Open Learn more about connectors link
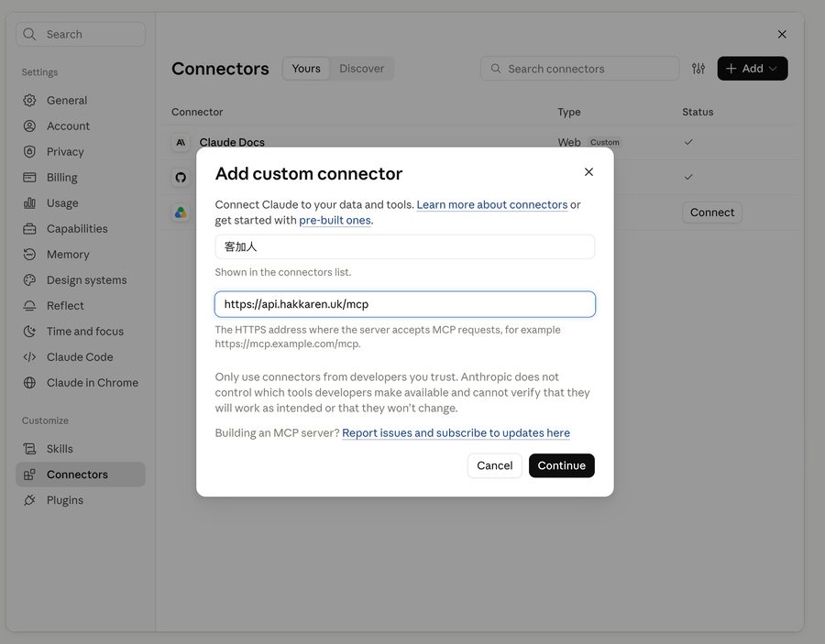 click(492, 204)
